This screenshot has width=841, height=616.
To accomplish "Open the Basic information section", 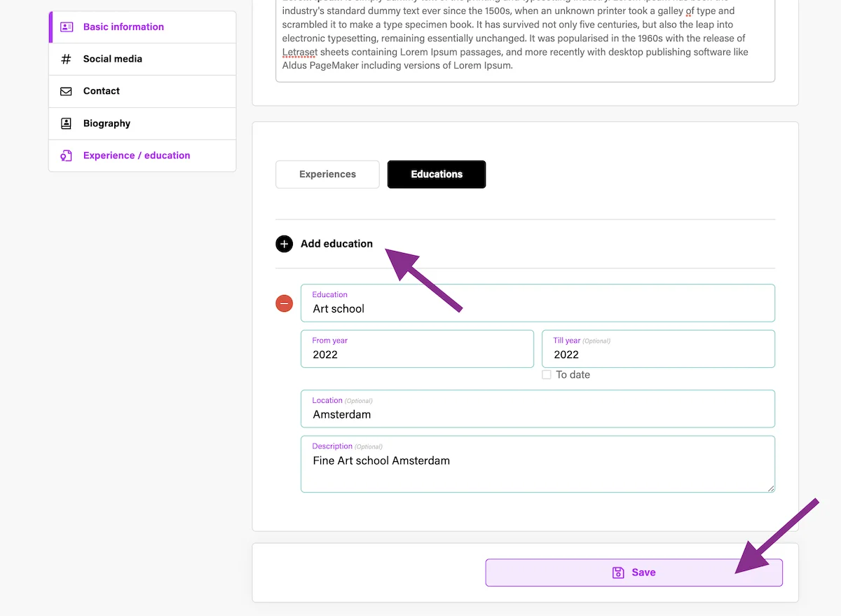I will coord(142,27).
